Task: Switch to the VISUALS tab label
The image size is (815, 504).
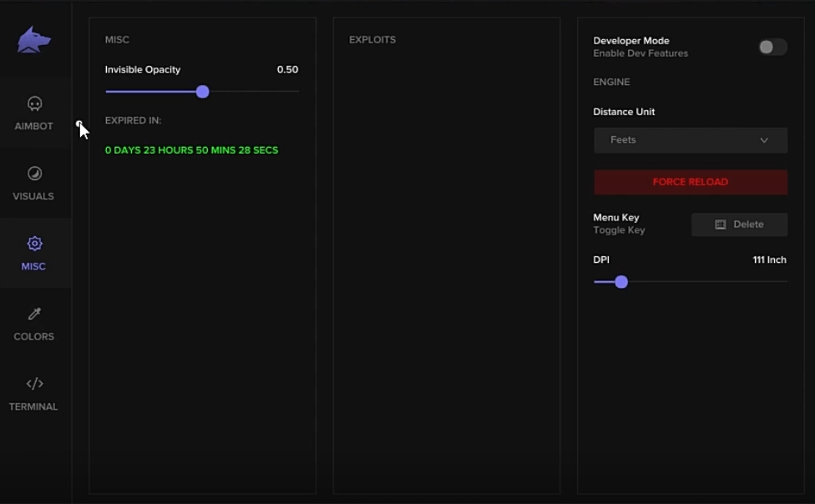Action: (33, 196)
